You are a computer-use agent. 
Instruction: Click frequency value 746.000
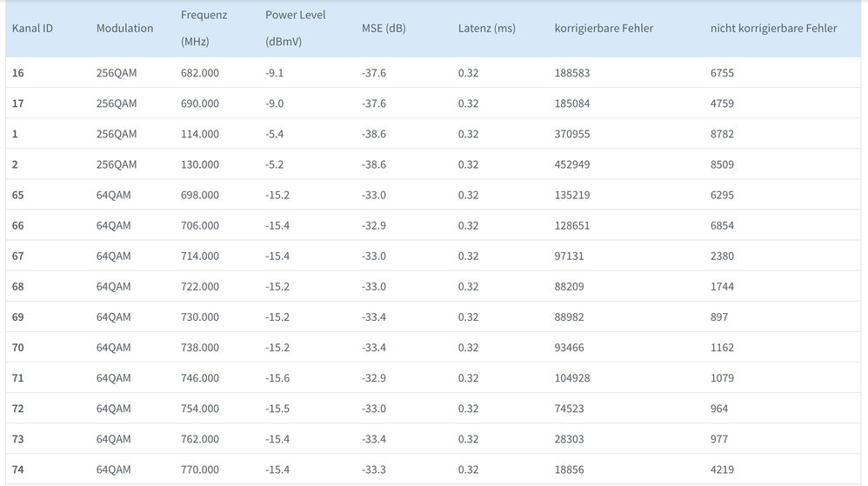pos(200,377)
